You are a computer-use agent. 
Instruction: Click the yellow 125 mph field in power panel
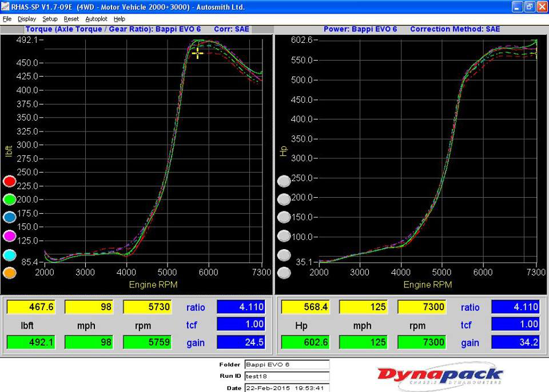364,307
